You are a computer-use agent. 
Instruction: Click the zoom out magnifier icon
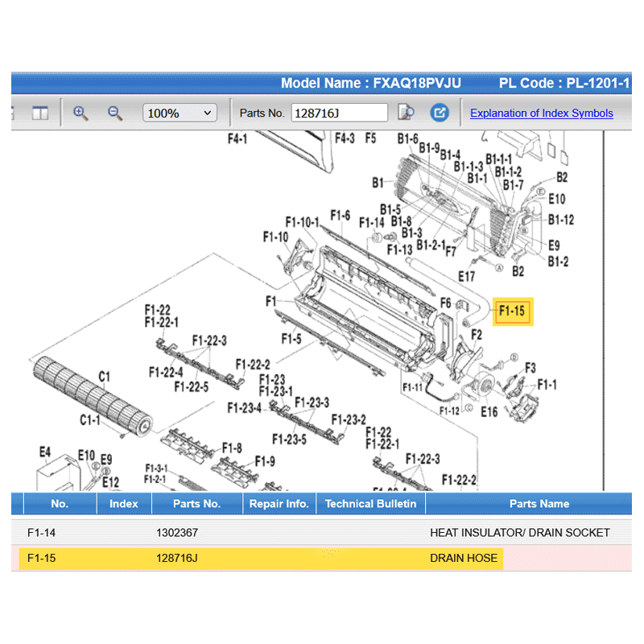click(x=115, y=113)
